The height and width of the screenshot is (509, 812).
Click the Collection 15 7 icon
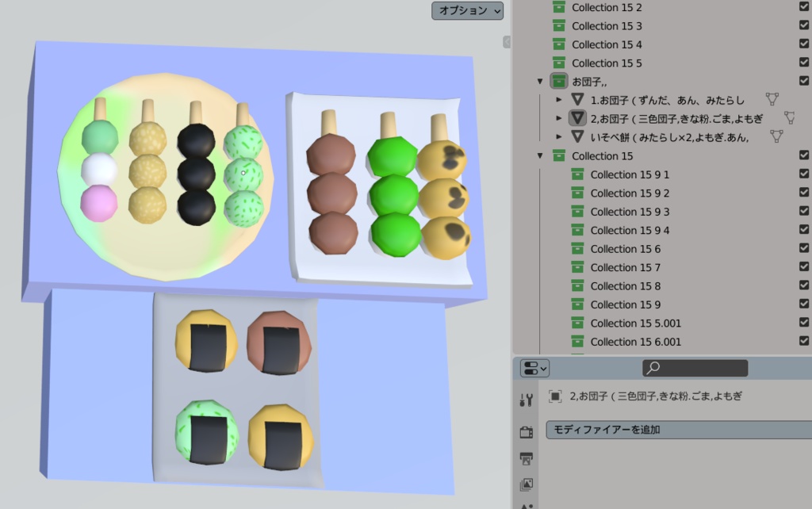[x=577, y=268]
